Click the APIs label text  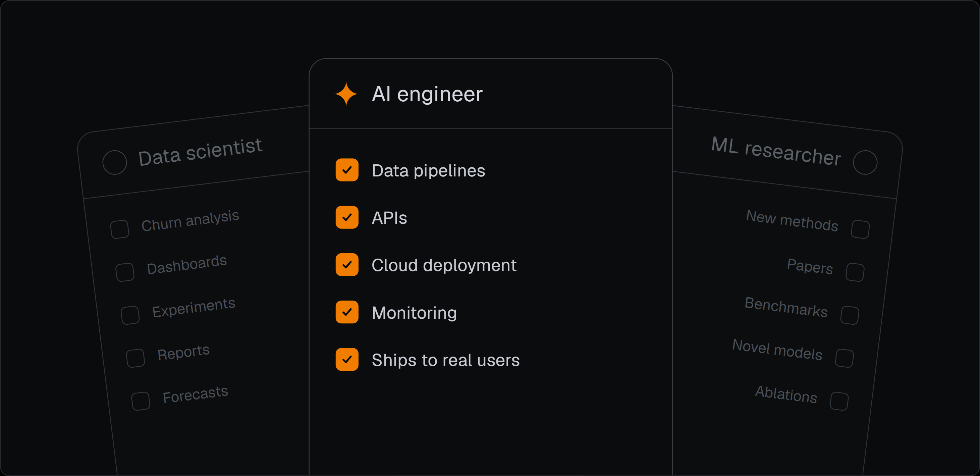(389, 218)
